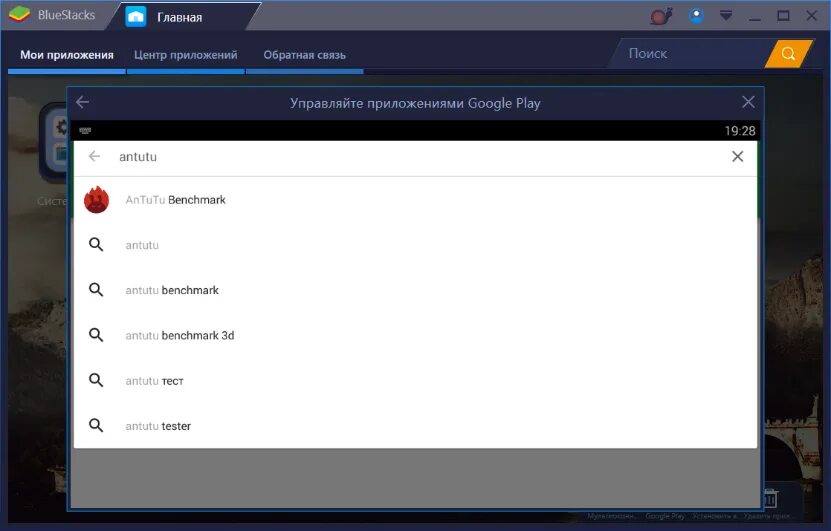Open the BlueStacks account profile icon
Screen dimensions: 831x531
click(696, 15)
